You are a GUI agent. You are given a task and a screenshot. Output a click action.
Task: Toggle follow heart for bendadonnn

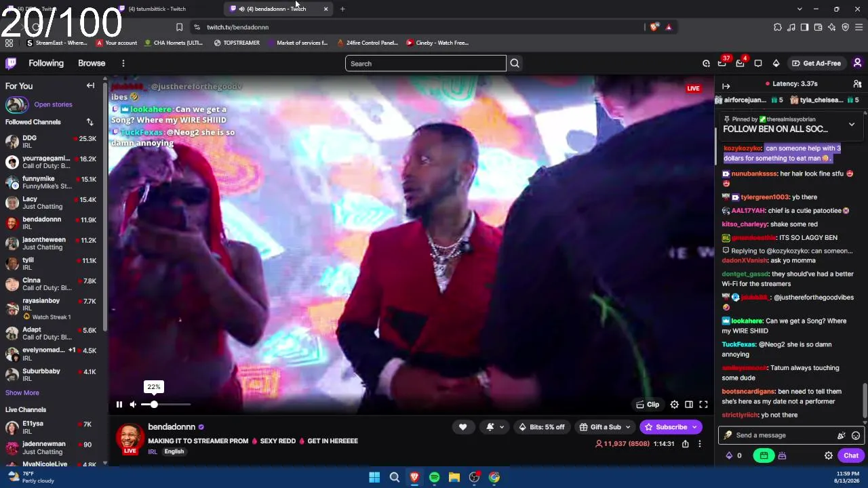462,427
